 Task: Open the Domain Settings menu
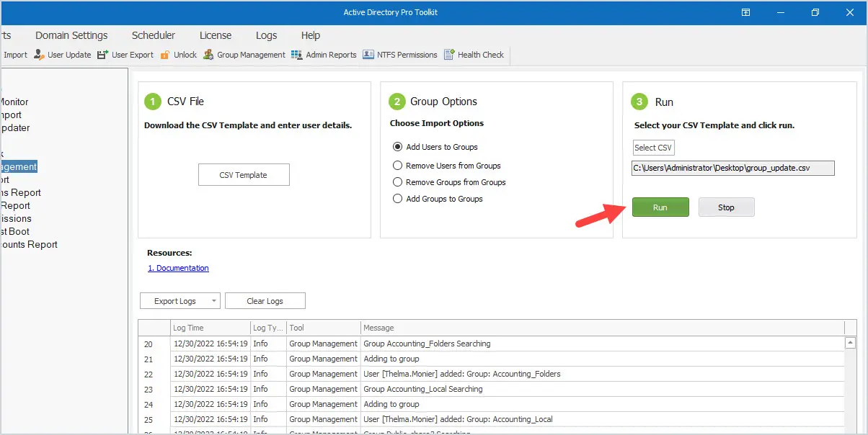(71, 35)
